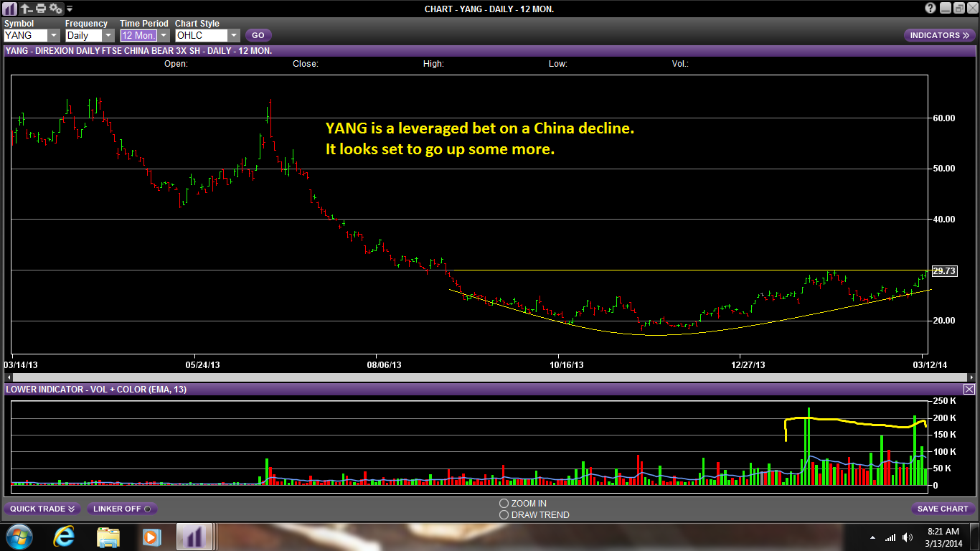The height and width of the screenshot is (551, 980).
Task: Close the lower indicator panel with X
Action: (x=969, y=389)
